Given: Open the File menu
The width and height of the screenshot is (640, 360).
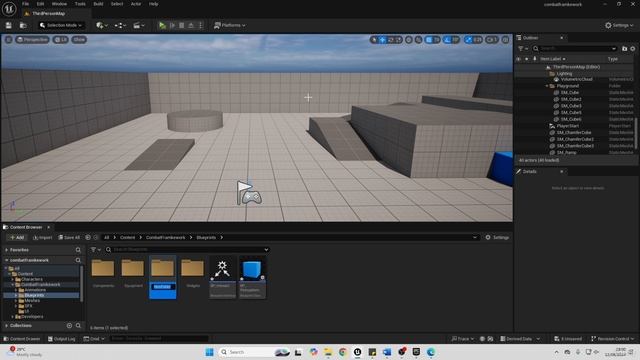Looking at the screenshot, I should click(x=25, y=4).
